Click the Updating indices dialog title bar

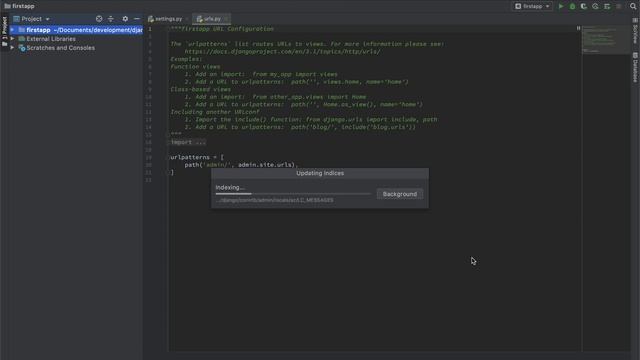320,173
